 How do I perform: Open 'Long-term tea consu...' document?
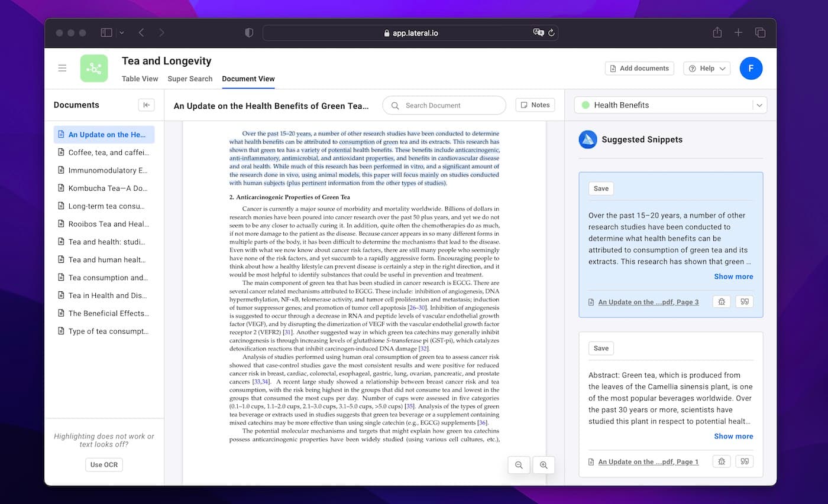click(x=104, y=206)
